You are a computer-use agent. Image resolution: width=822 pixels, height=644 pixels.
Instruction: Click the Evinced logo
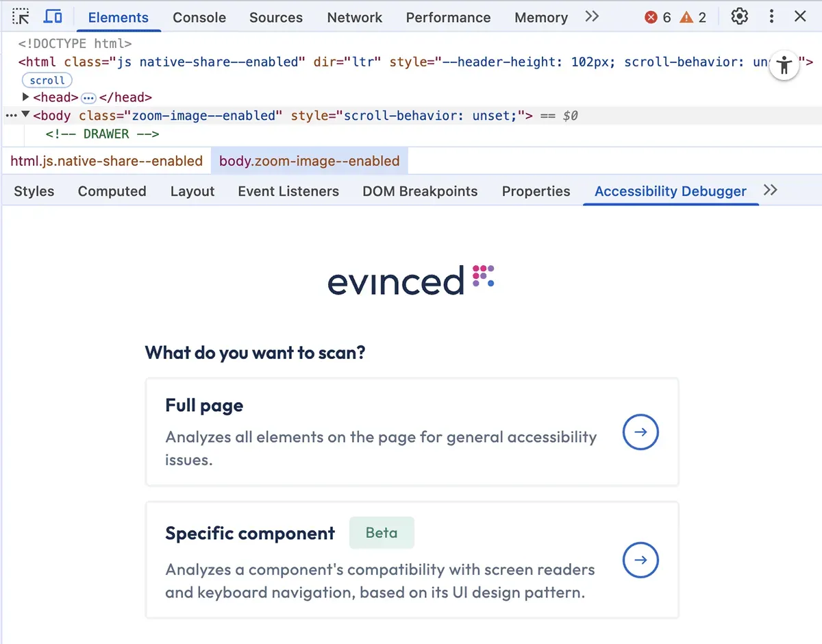click(411, 280)
